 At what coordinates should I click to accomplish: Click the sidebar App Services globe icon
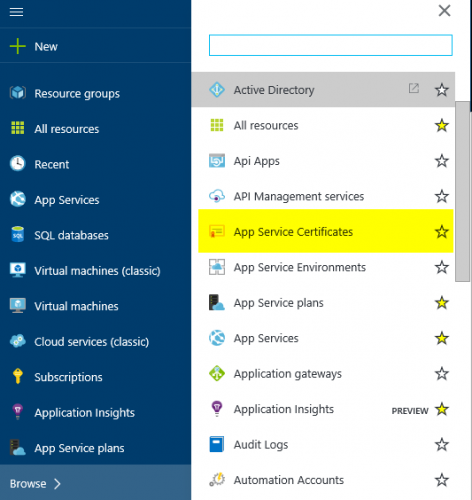tap(18, 199)
